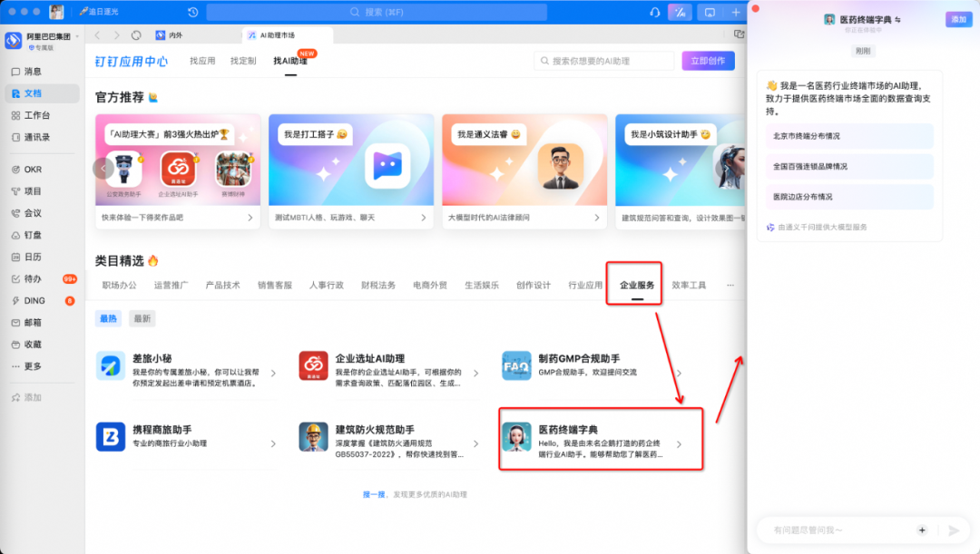The image size is (980, 554).
Task: Toggle the 最新 sort filter
Action: 142,318
